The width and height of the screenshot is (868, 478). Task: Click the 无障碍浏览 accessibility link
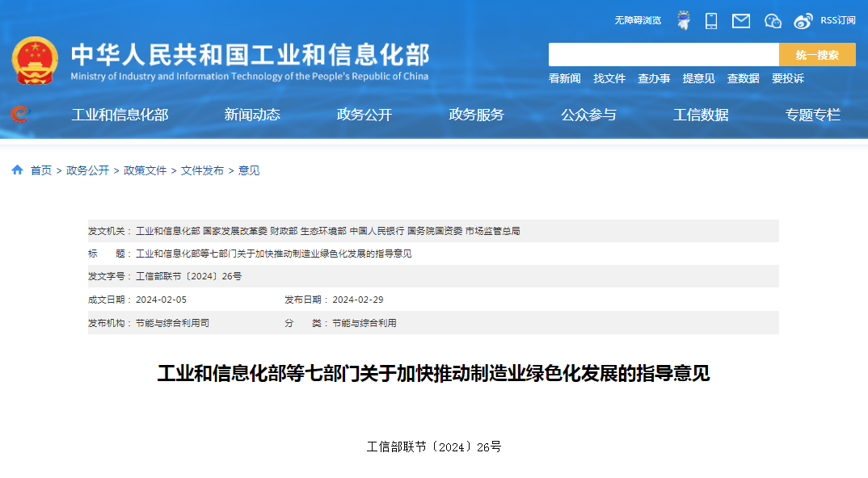tap(638, 20)
